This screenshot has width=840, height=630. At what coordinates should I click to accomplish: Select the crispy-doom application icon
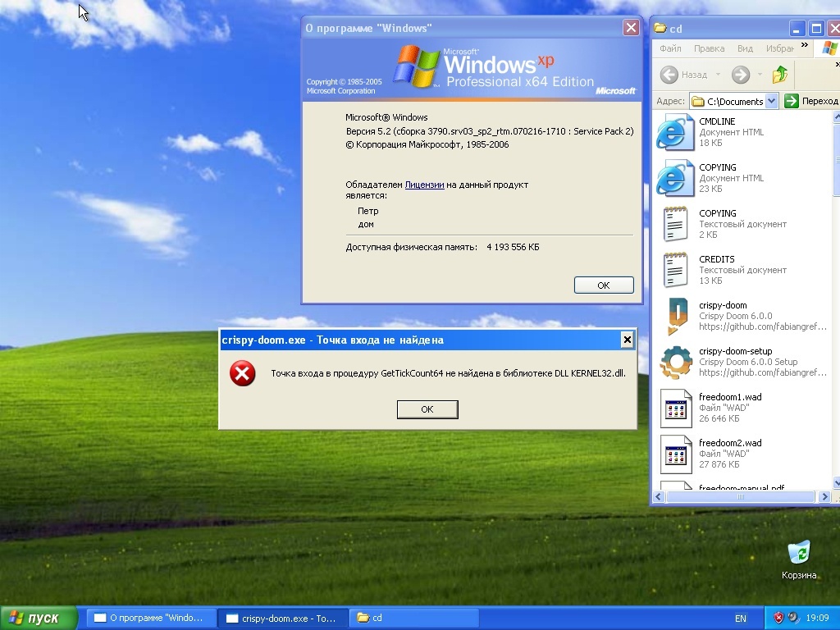pyautogui.click(x=677, y=316)
